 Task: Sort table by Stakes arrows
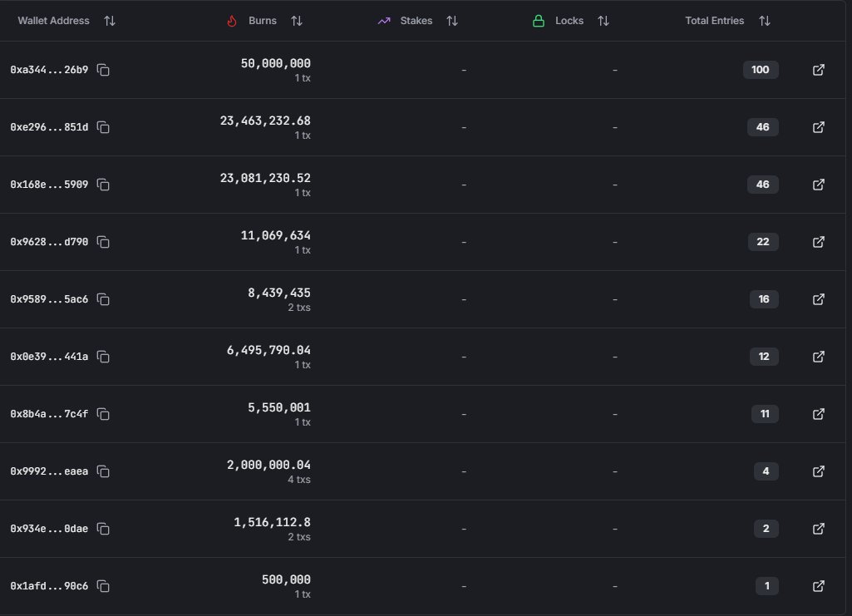[452, 21]
